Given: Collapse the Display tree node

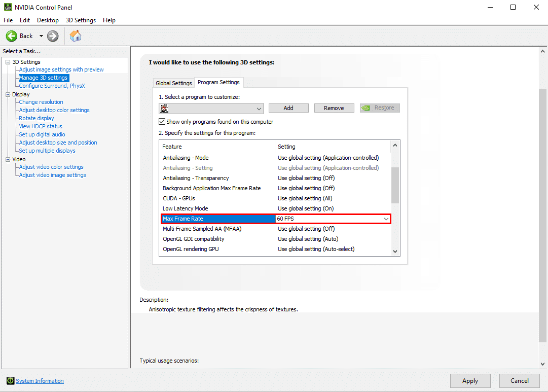Looking at the screenshot, I should pos(8,94).
